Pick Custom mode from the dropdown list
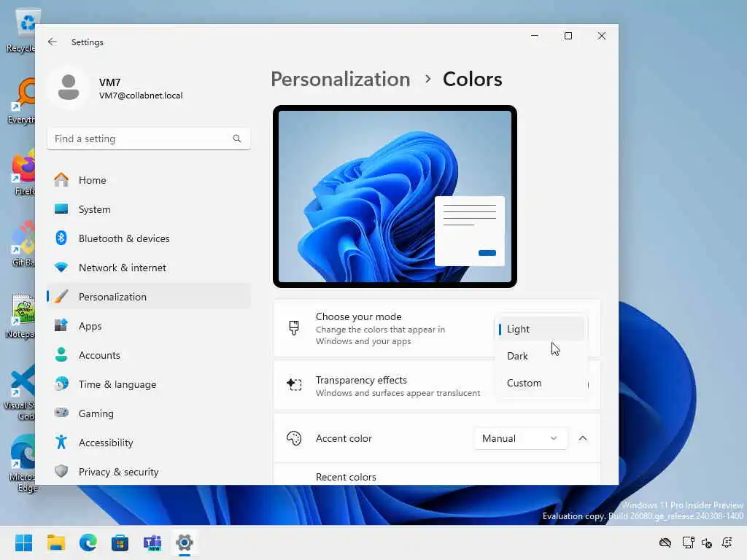747x560 pixels. click(541, 383)
